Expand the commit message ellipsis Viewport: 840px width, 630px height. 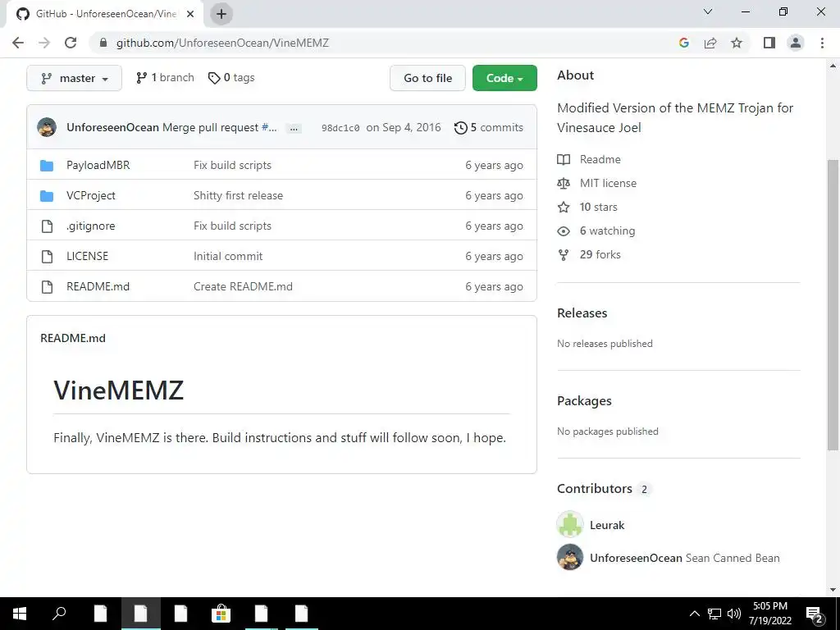tap(294, 129)
